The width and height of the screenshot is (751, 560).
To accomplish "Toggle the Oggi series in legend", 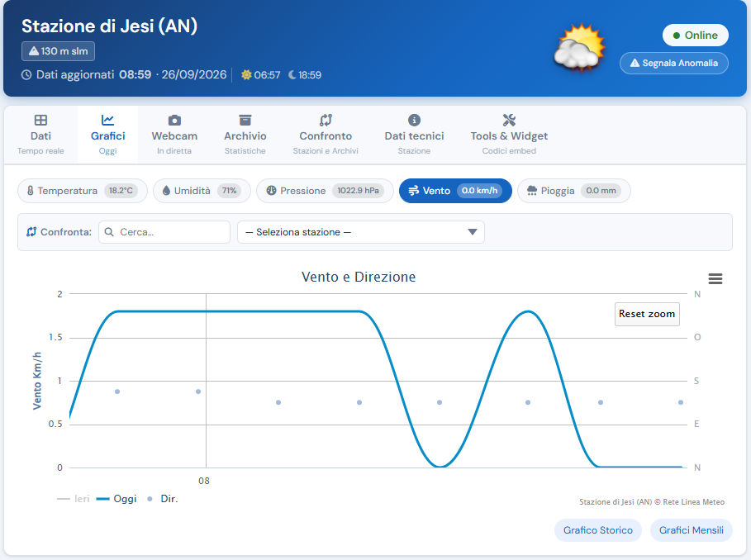I will pyautogui.click(x=116, y=499).
